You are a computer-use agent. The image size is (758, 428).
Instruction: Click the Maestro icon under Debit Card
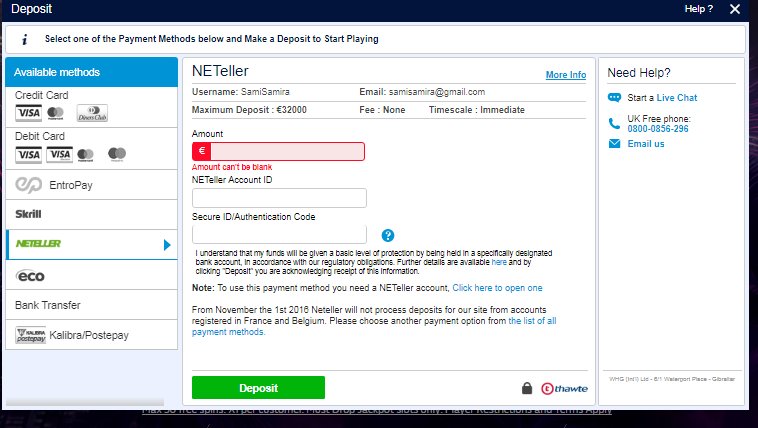click(117, 154)
